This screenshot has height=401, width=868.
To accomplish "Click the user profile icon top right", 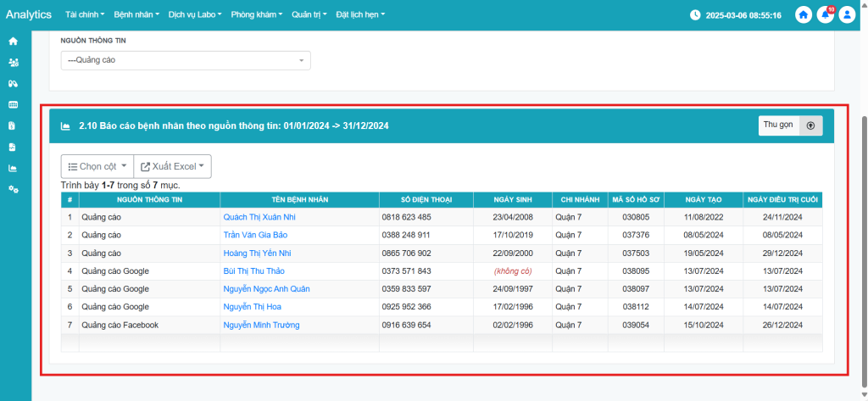I will tap(847, 15).
